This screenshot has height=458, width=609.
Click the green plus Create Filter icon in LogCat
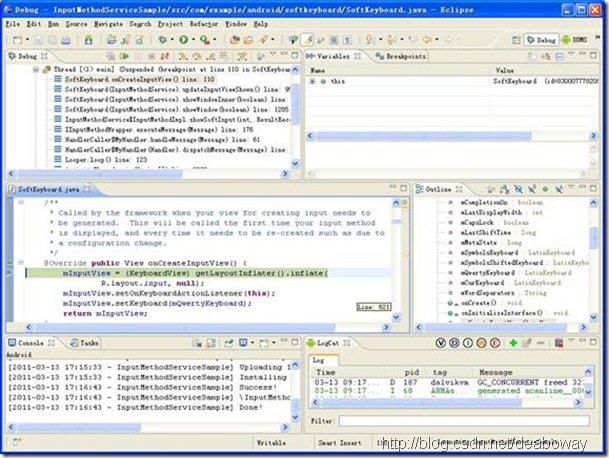[513, 343]
